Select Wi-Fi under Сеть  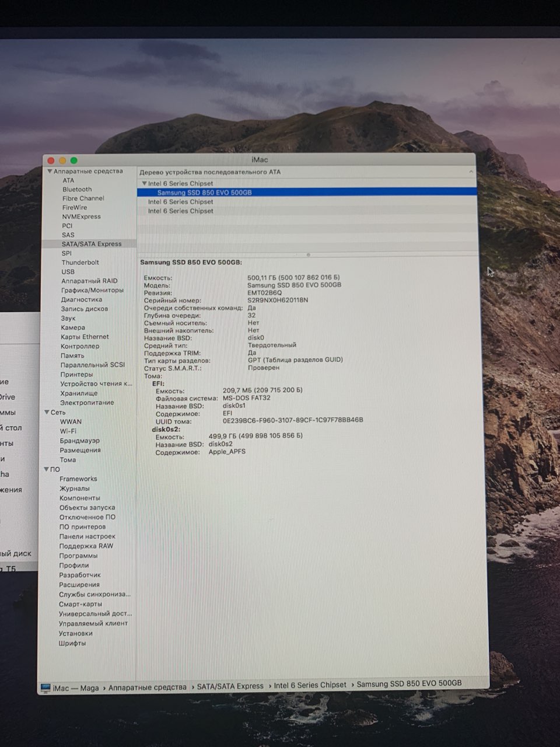coord(68,431)
